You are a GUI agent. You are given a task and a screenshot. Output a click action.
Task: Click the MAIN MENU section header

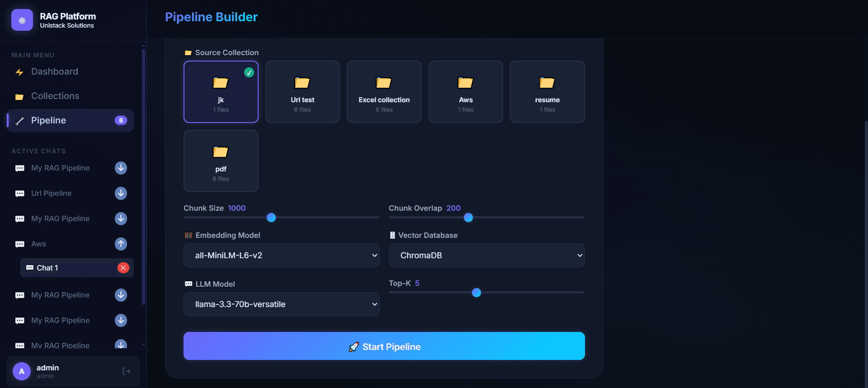[x=33, y=55]
